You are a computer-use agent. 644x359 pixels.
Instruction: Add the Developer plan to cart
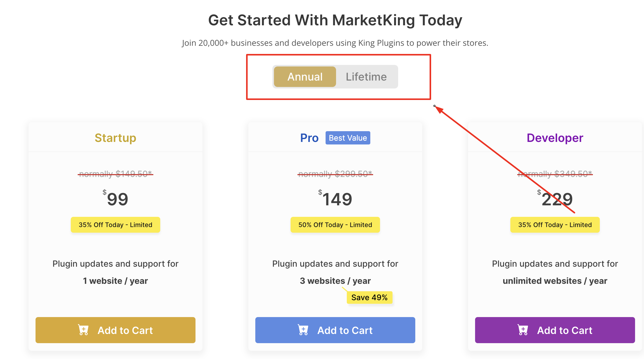[x=555, y=330]
